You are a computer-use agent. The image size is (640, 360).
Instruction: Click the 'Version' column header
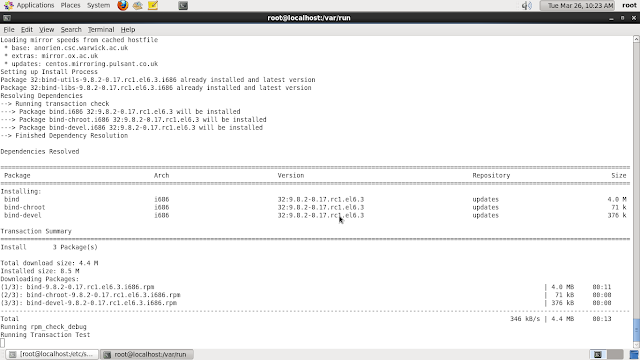291,176
